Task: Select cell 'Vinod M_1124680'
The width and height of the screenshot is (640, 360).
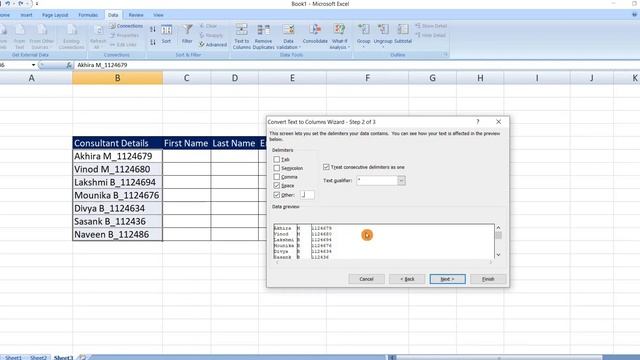Action: [118, 169]
